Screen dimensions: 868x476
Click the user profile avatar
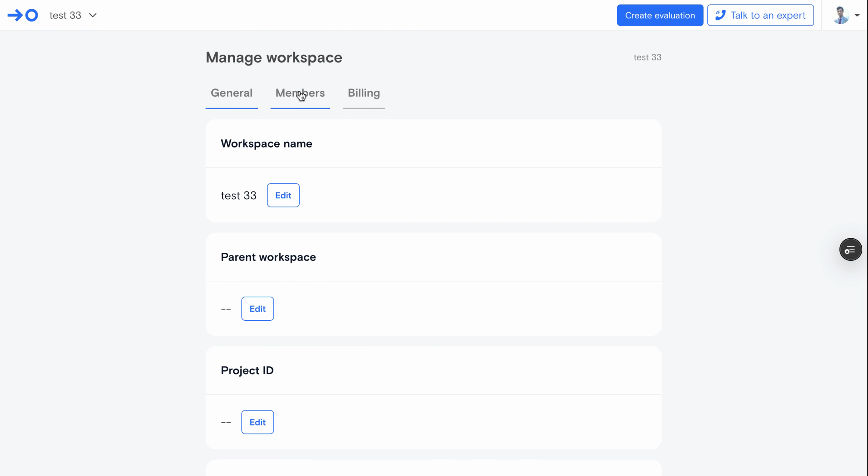841,15
